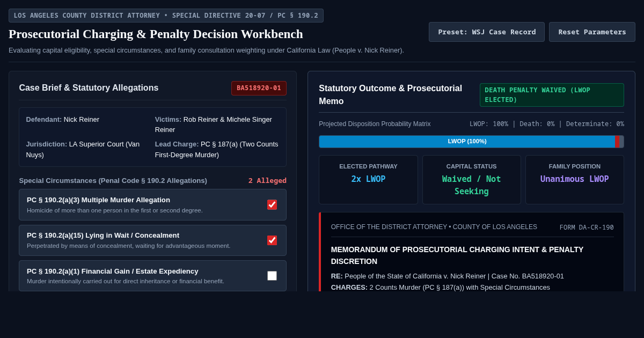The image size is (644, 338).
Task: Click the LWOP (100%) probability bar
Action: (467, 142)
